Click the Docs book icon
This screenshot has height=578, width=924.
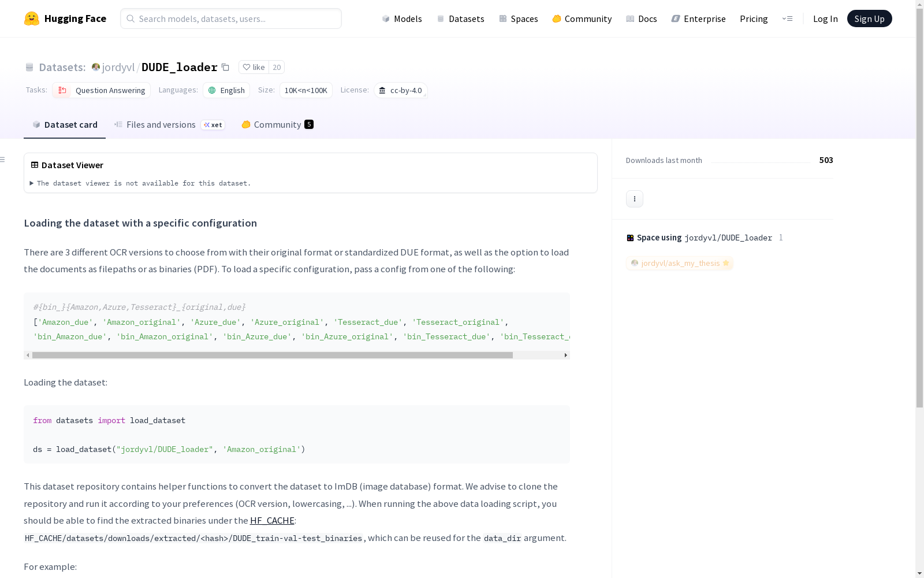[630, 18]
